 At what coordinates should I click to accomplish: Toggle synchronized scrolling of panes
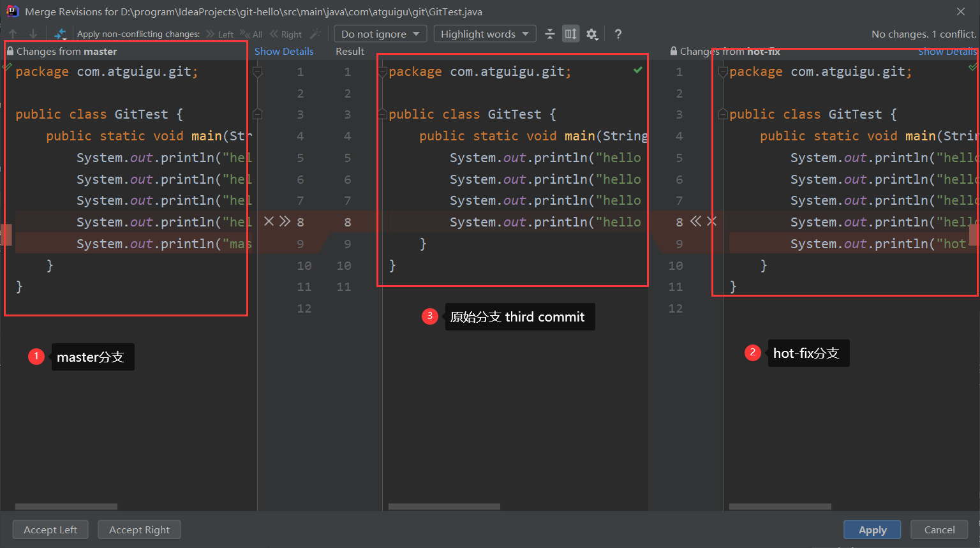point(571,34)
